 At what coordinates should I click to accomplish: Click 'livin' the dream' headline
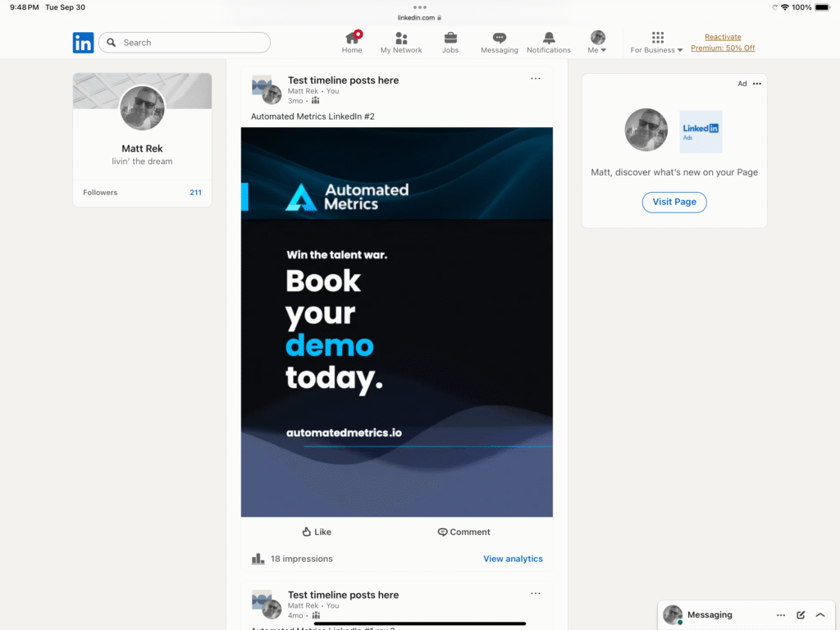(x=142, y=162)
